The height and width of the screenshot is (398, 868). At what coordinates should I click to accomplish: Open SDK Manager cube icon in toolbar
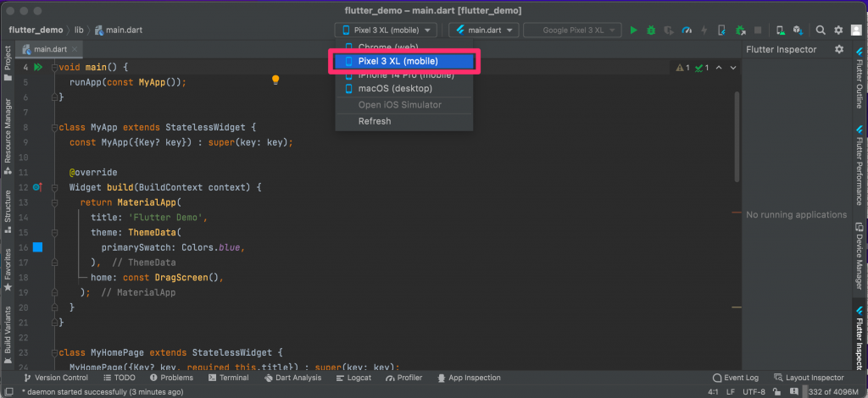tap(798, 30)
